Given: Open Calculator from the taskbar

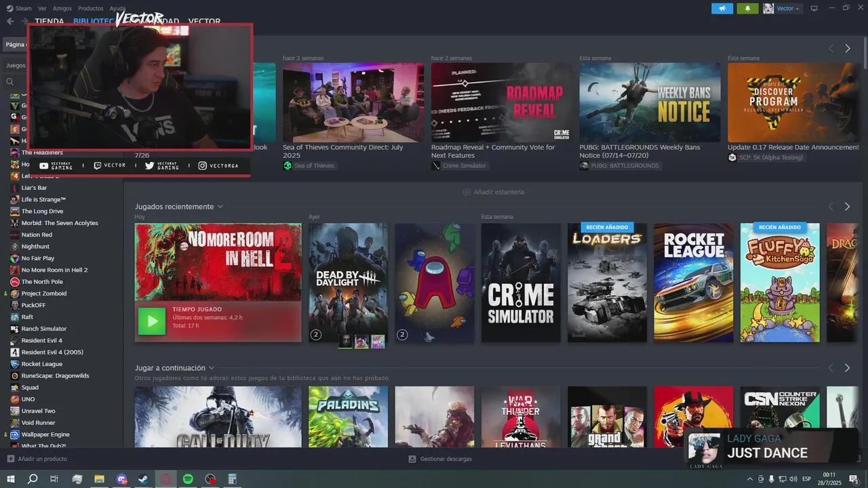Looking at the screenshot, I should coord(233,479).
